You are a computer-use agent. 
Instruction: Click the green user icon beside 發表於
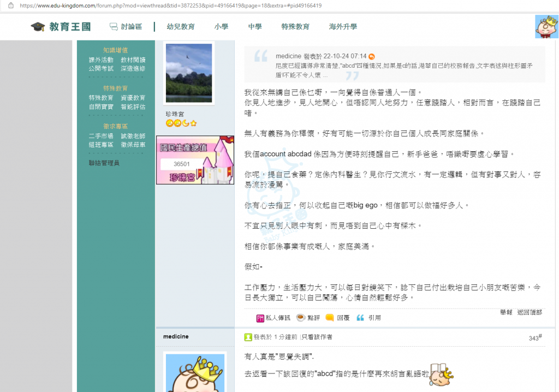tap(248, 337)
